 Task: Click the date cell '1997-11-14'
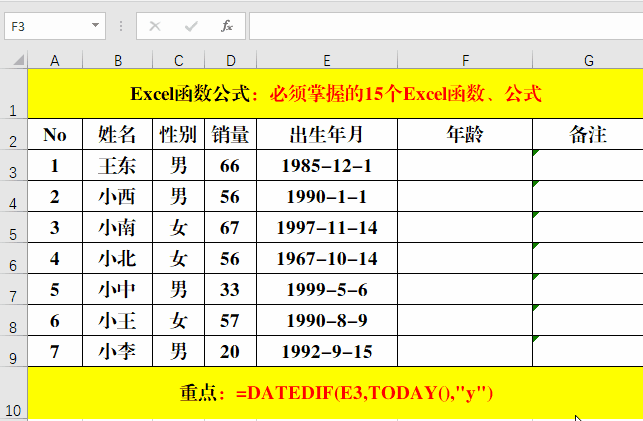(327, 228)
